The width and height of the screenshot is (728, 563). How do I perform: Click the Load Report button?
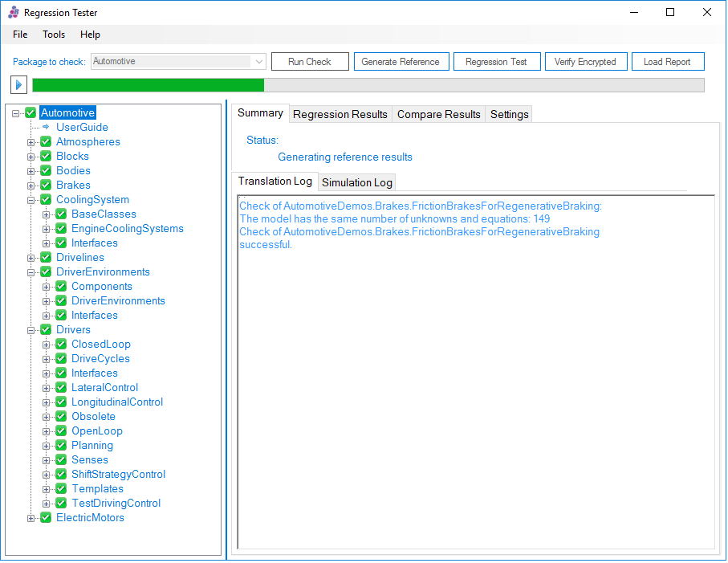pyautogui.click(x=668, y=61)
